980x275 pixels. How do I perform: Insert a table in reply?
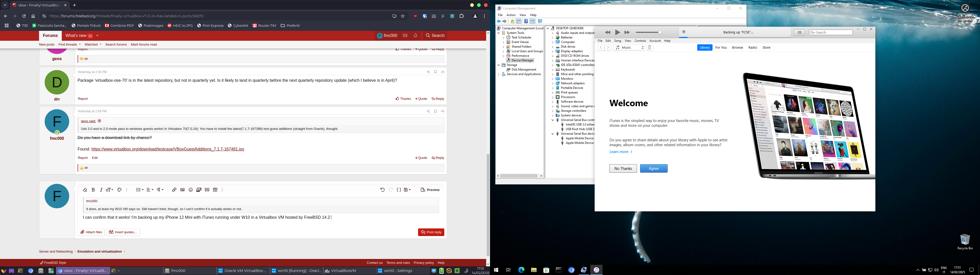[215, 190]
